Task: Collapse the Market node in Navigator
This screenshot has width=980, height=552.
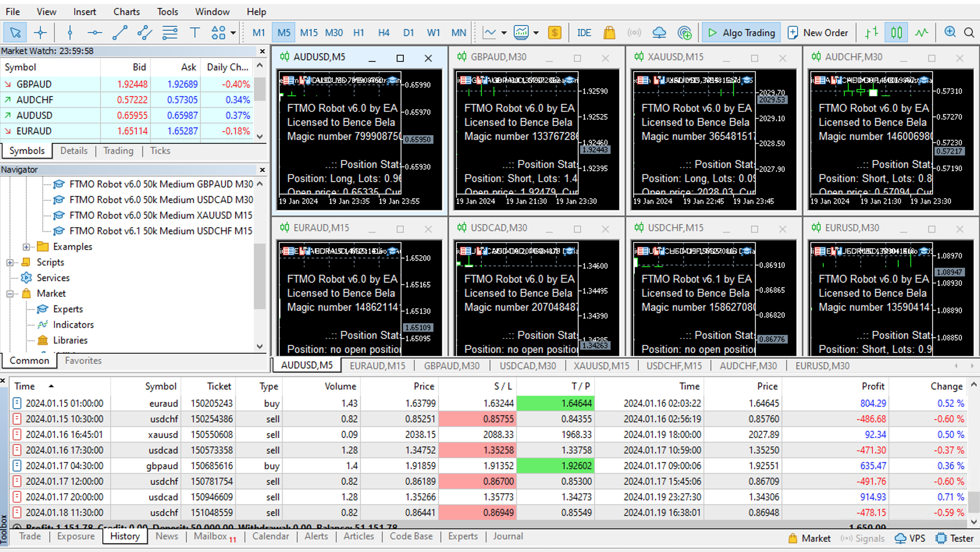Action: (10, 294)
